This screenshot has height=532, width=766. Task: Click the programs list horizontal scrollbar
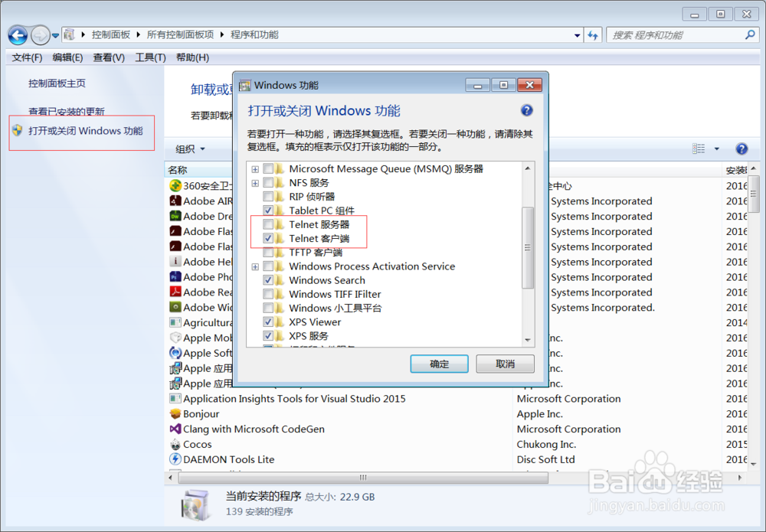(x=362, y=478)
